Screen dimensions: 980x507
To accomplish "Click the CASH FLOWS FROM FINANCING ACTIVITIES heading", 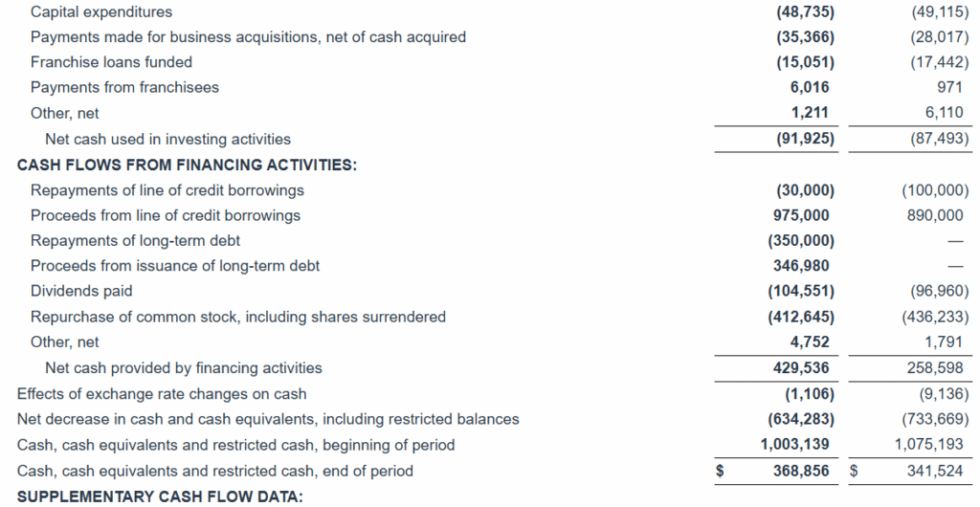I will 187,165.
